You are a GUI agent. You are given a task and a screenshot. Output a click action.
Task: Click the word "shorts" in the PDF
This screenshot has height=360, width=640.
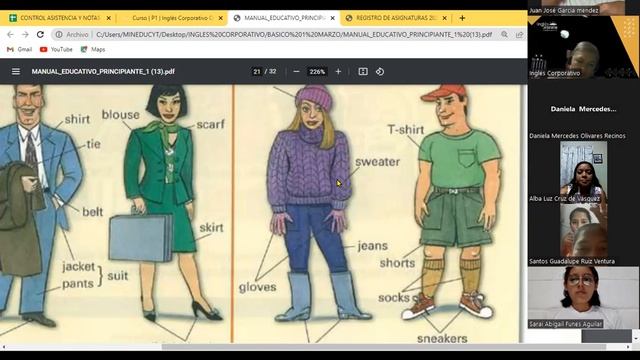click(397, 263)
